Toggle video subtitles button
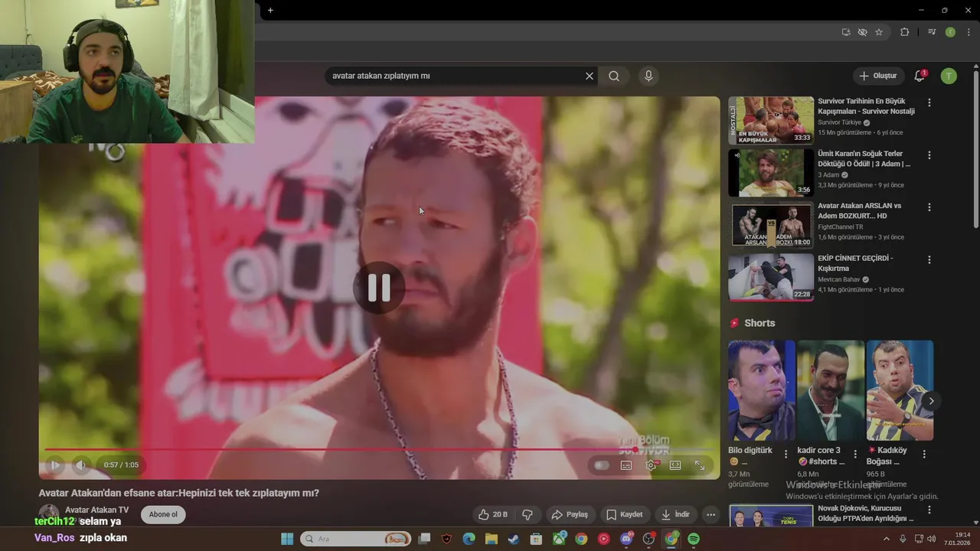This screenshot has width=980, height=551. [626, 465]
